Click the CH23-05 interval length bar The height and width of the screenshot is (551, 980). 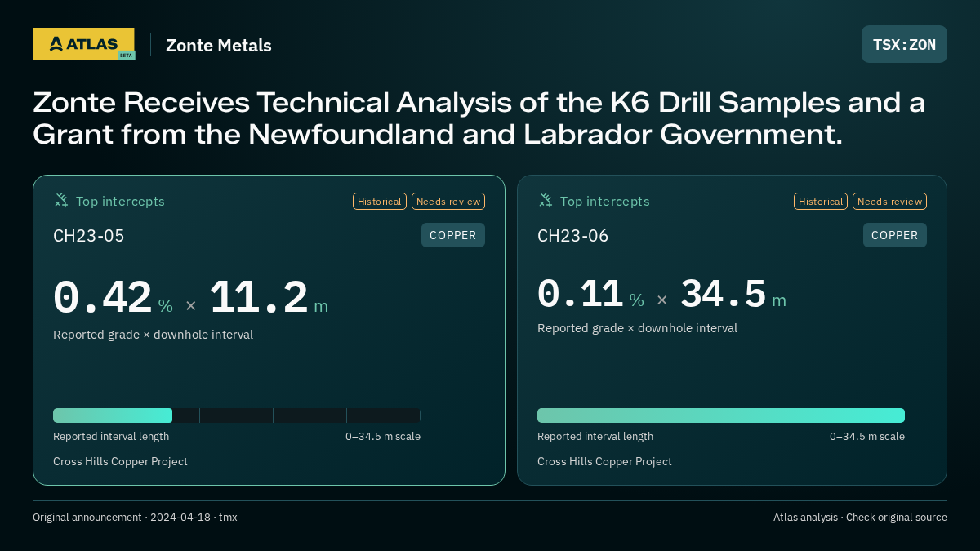237,415
